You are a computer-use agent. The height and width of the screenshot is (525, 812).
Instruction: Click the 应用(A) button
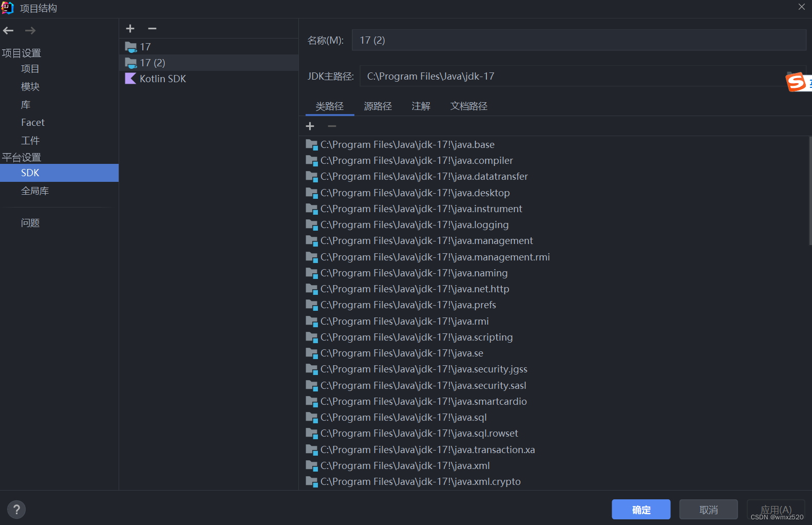click(x=776, y=510)
